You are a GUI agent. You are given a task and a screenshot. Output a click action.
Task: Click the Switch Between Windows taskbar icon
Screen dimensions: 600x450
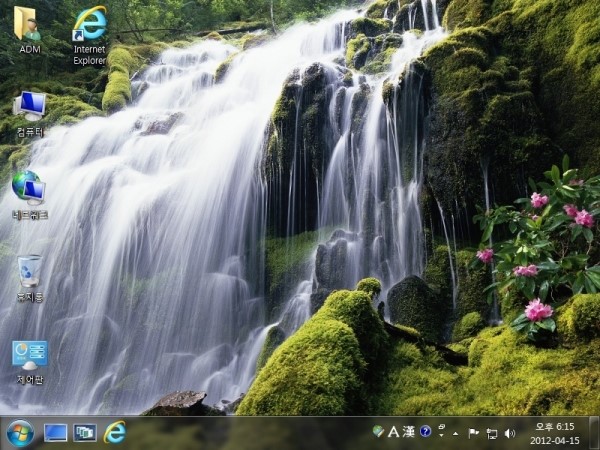(85, 432)
